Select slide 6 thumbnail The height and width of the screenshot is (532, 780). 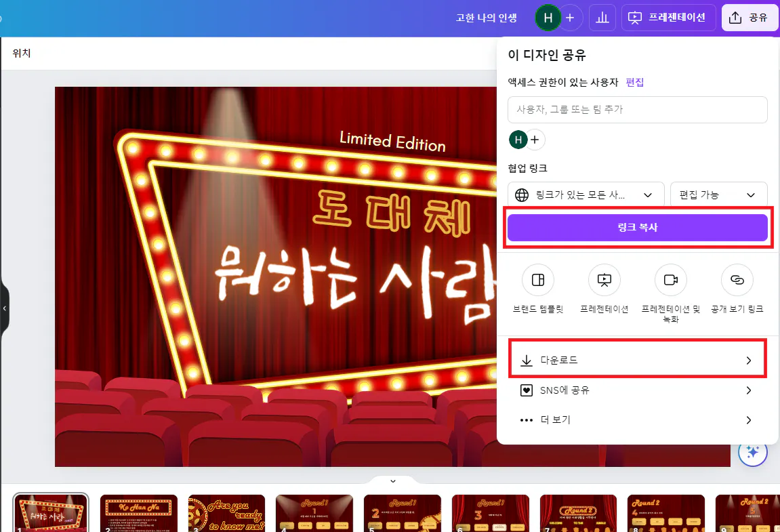[x=491, y=512]
